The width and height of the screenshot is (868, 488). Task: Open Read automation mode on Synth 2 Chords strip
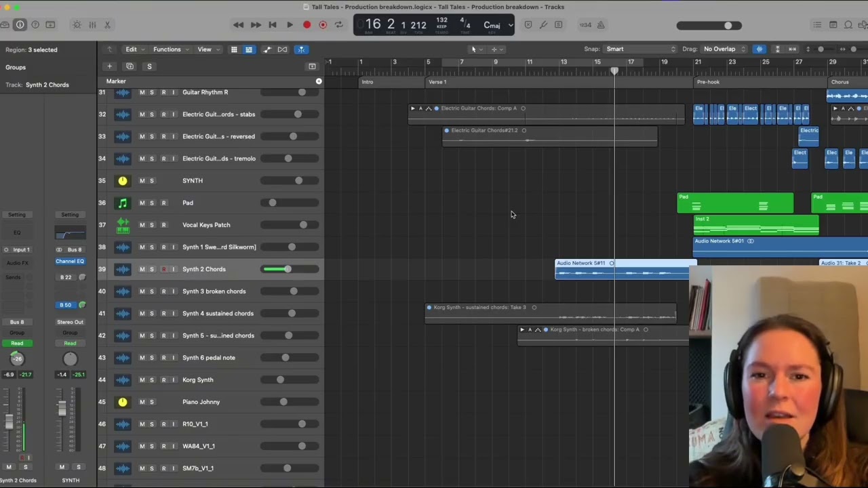[17, 343]
